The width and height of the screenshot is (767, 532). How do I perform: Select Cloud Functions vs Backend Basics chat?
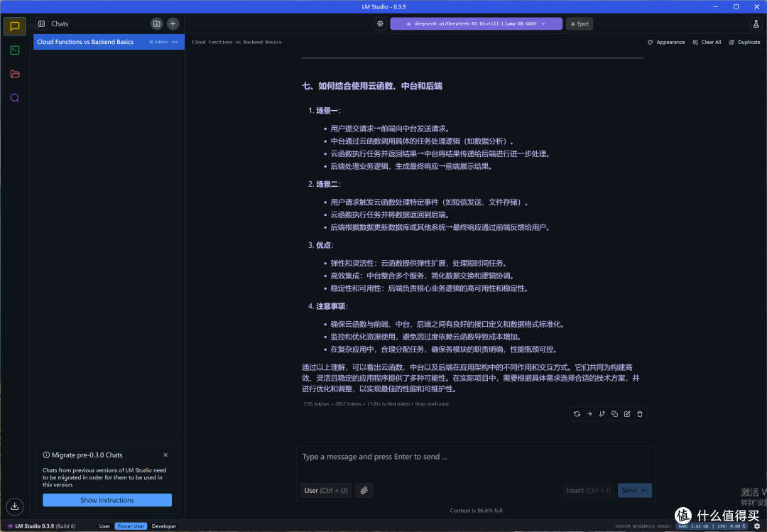109,42
